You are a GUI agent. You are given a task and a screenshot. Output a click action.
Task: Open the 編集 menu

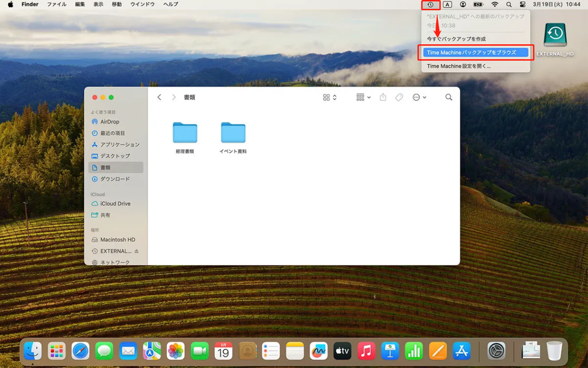tap(80, 4)
